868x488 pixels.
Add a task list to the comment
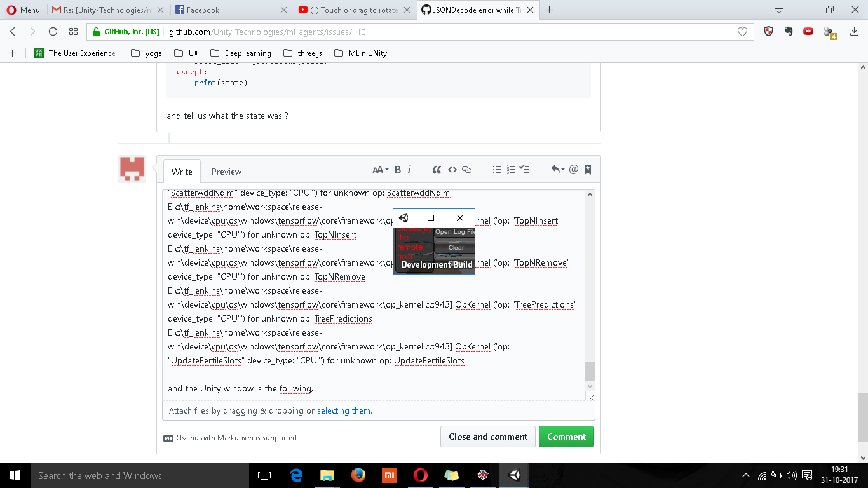[x=524, y=169]
